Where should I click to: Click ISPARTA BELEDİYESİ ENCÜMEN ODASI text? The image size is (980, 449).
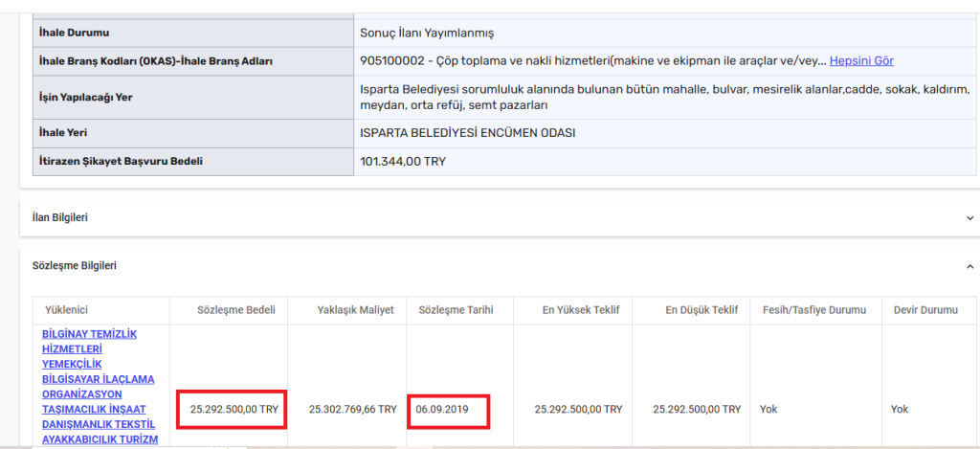point(467,132)
